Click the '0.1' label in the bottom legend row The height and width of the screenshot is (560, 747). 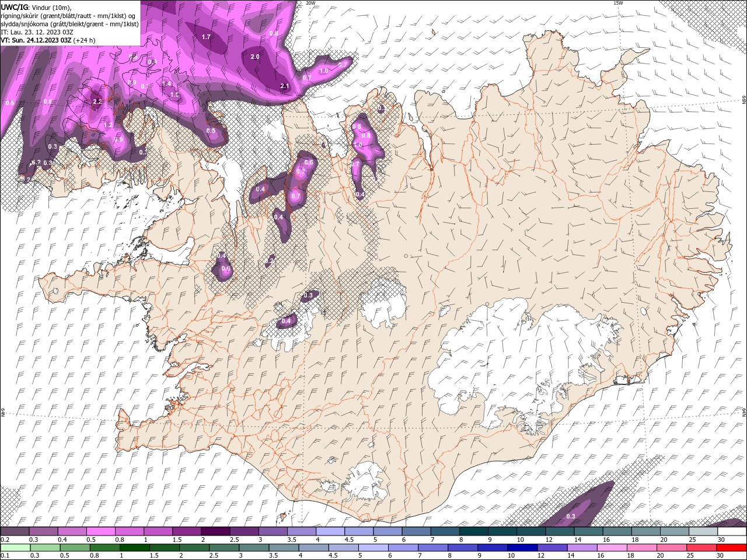[x=5, y=555]
